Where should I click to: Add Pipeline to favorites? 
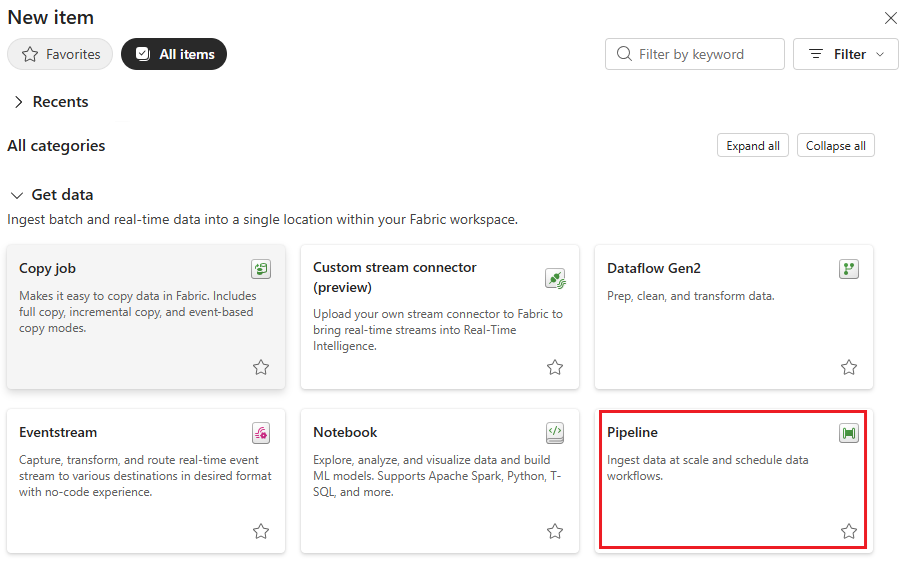pyautogui.click(x=849, y=531)
